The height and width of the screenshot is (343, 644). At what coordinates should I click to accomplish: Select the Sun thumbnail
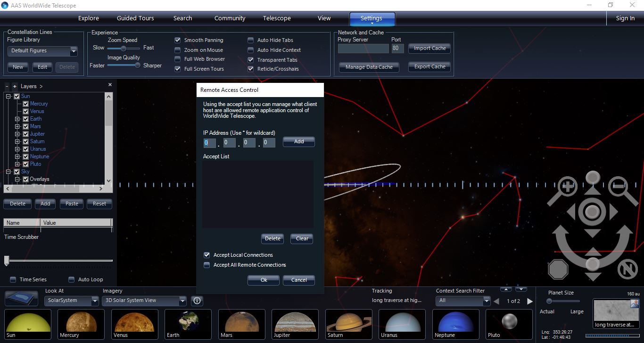(28, 324)
